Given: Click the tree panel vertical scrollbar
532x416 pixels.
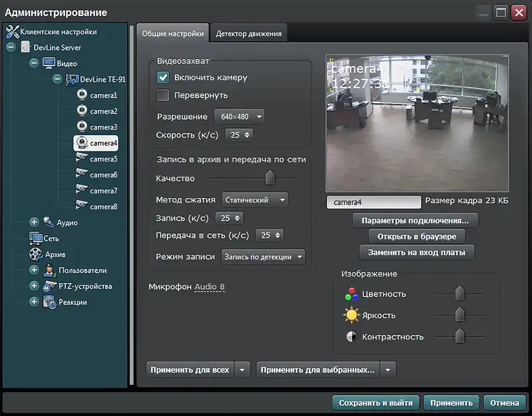Looking at the screenshot, I should 132,205.
